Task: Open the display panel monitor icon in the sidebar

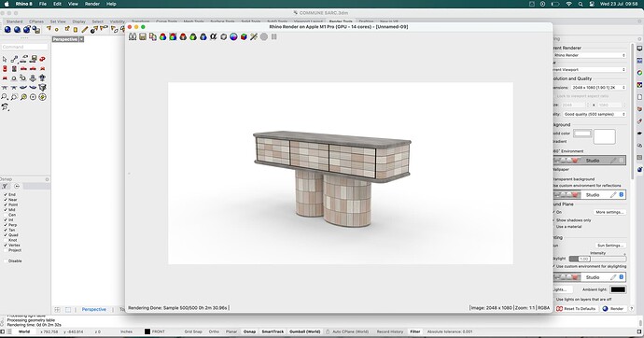Action: point(639,49)
